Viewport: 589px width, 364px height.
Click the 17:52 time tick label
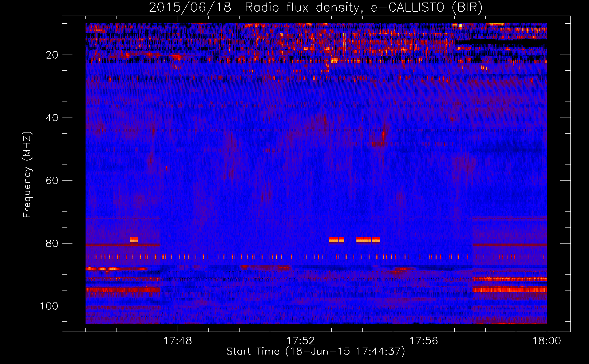coord(301,341)
